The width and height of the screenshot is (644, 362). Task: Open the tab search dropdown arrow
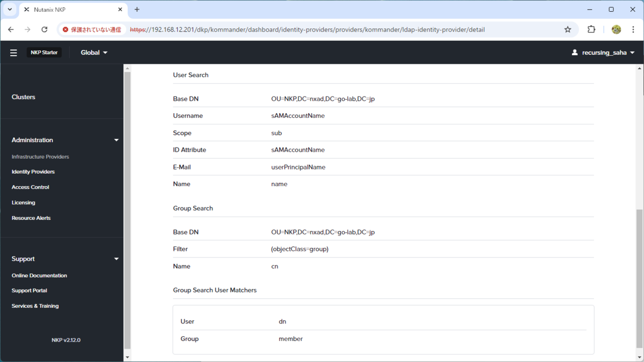[x=10, y=9]
